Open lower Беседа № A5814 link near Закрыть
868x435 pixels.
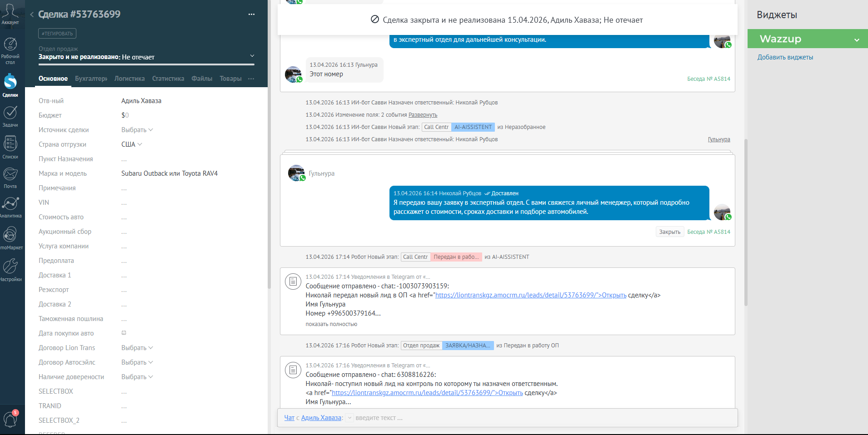(x=708, y=232)
